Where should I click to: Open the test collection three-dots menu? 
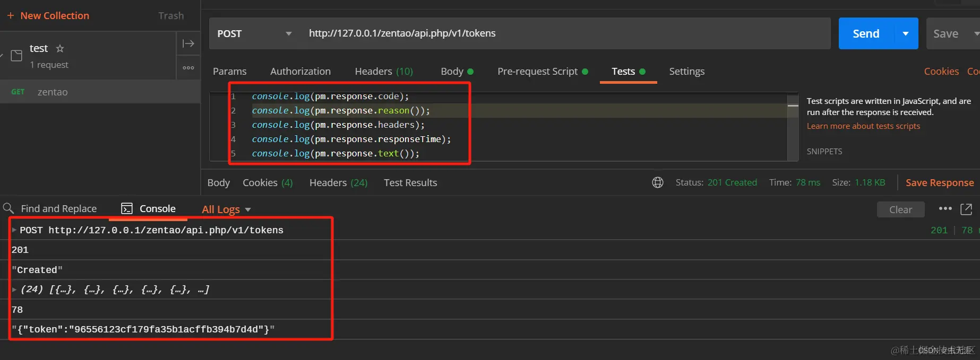(x=188, y=68)
